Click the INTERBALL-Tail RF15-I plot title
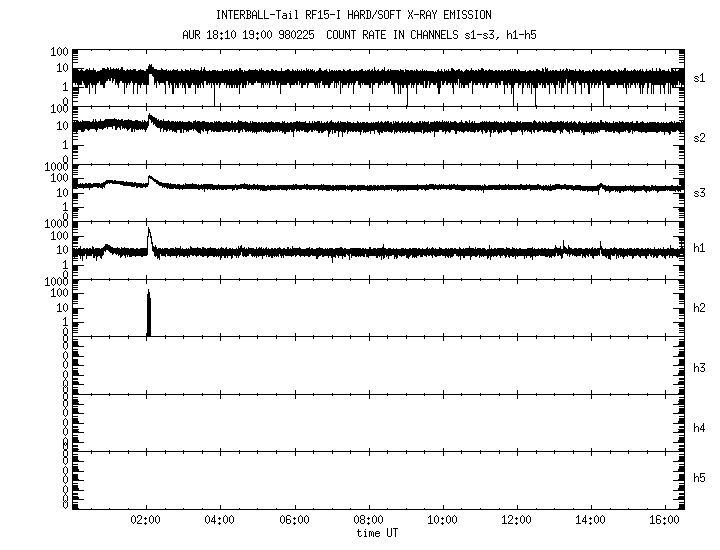 pos(367,15)
